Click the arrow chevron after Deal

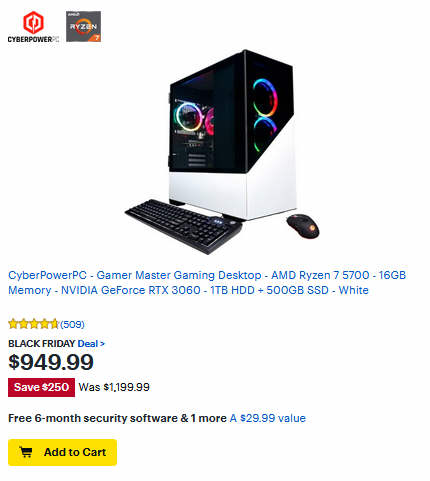tap(102, 344)
